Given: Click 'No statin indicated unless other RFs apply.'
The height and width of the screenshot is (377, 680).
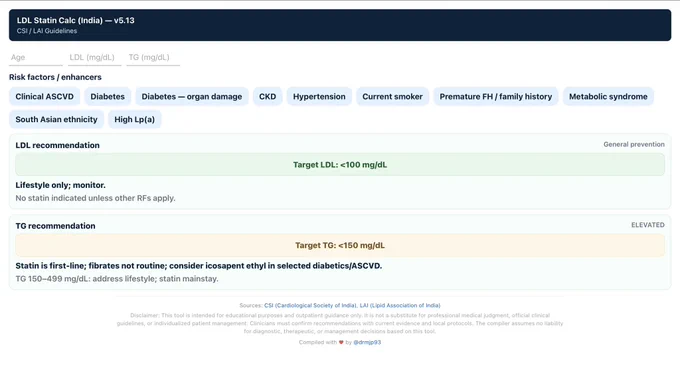Looking at the screenshot, I should [x=95, y=198].
